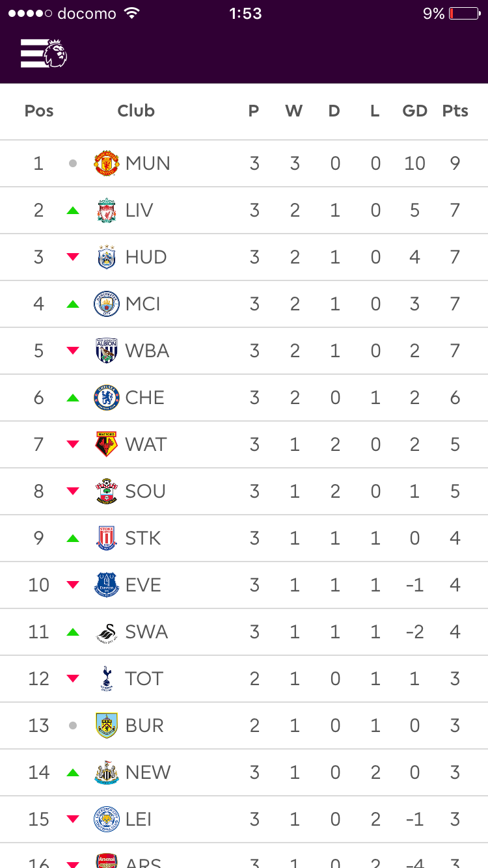Open Newcastle via the NEW label
This screenshot has height=868, width=488.
point(148,772)
